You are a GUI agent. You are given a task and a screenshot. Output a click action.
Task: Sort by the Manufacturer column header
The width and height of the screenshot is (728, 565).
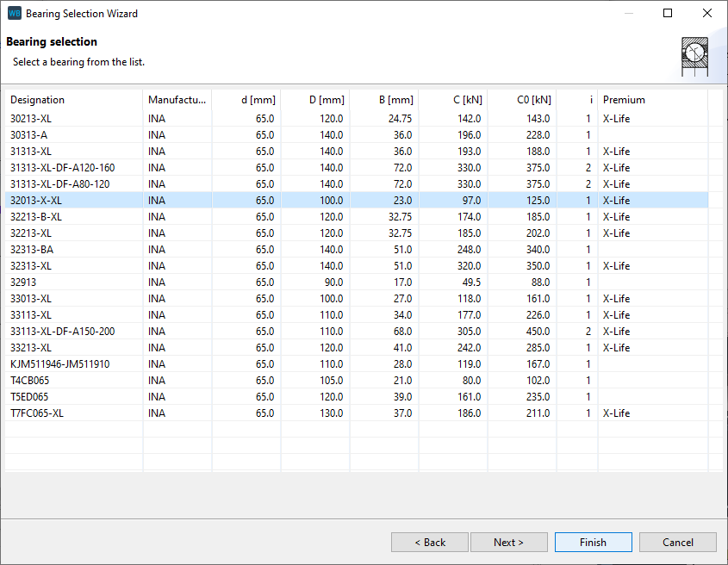[x=177, y=100]
